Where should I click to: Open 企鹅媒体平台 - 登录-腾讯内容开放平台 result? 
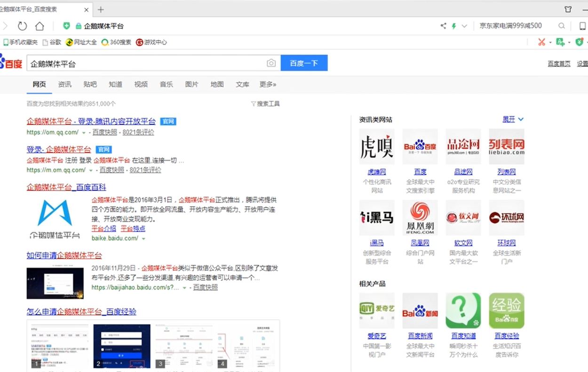click(x=91, y=121)
